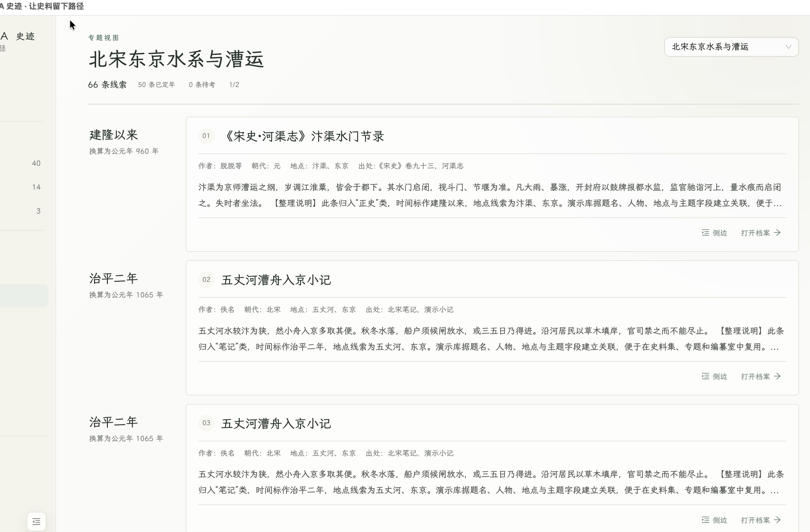Click the number badge 03

click(206, 423)
